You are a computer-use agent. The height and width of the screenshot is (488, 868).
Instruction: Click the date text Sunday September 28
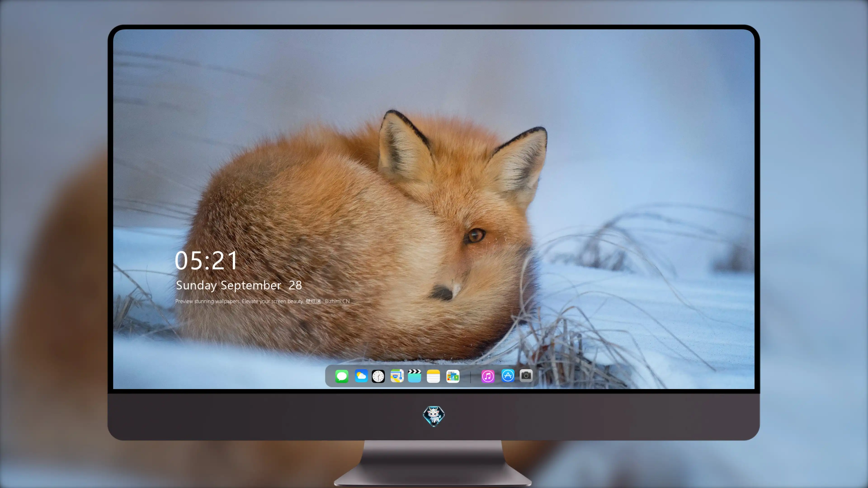click(238, 285)
